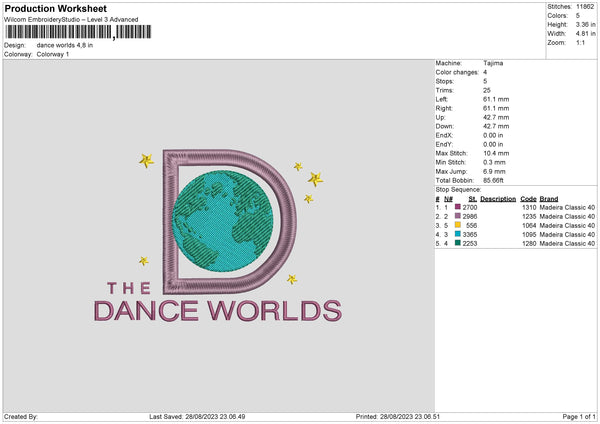The height and width of the screenshot is (424, 600).
Task: Click the pink color swatch for stop 1
Action: coord(458,207)
